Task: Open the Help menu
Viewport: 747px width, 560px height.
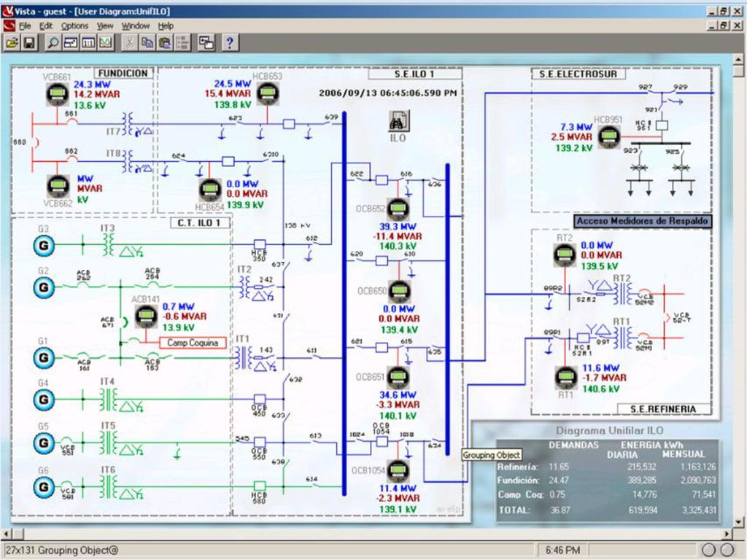Action: click(166, 26)
